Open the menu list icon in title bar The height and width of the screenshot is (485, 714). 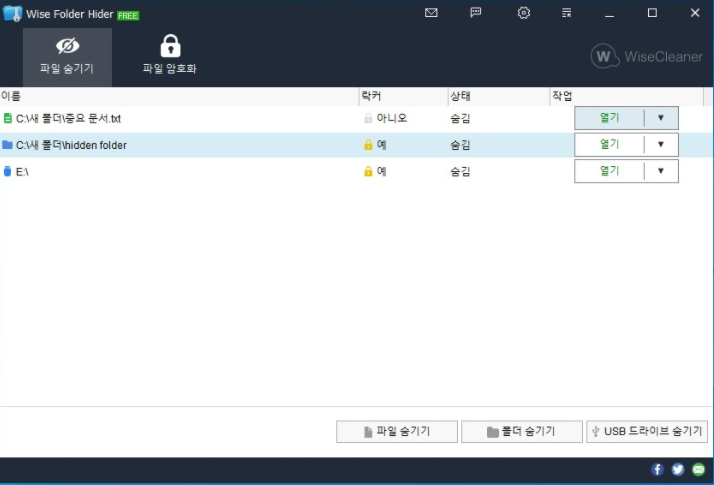click(566, 13)
